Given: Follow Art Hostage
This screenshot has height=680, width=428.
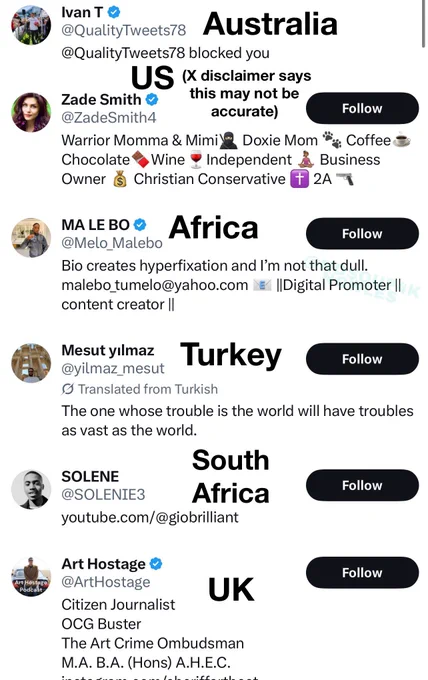Looking at the screenshot, I should pos(362,572).
